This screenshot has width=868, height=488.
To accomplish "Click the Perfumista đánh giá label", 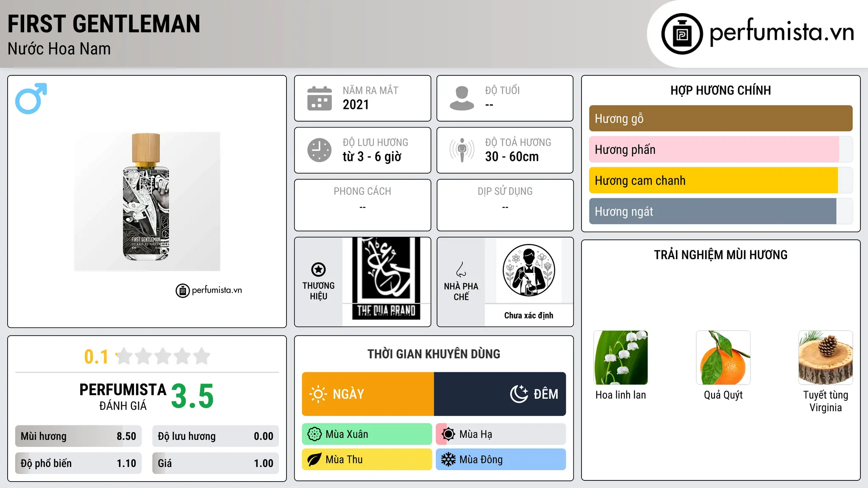I will [x=123, y=396].
